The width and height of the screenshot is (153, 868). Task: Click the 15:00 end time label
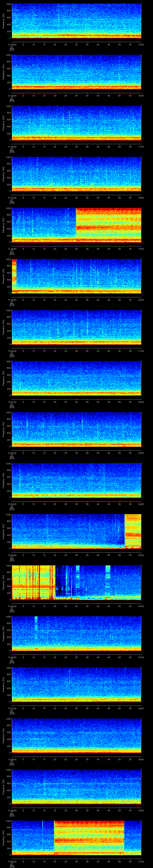[x=141, y=44]
